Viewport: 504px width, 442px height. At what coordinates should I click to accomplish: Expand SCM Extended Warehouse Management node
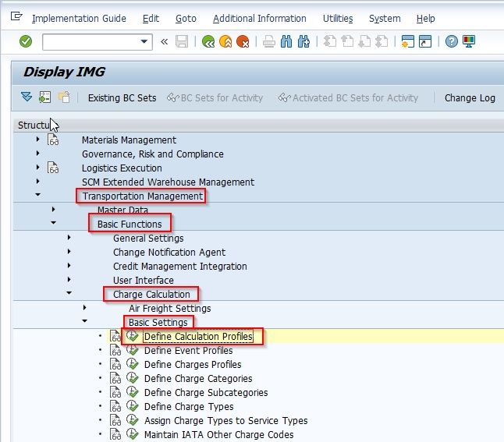coord(38,181)
